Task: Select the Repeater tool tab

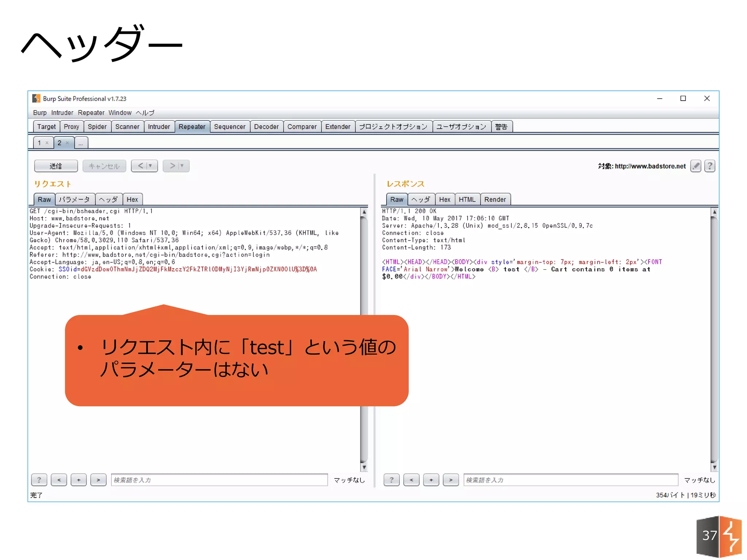Action: pyautogui.click(x=192, y=127)
